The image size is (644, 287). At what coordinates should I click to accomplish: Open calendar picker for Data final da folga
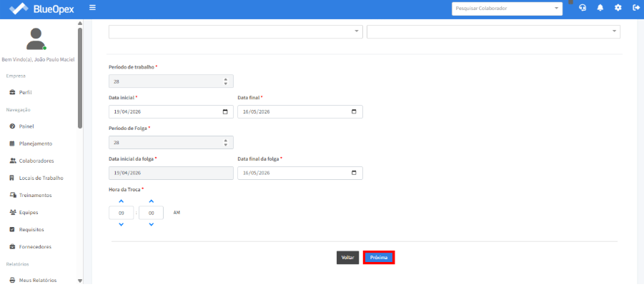354,173
